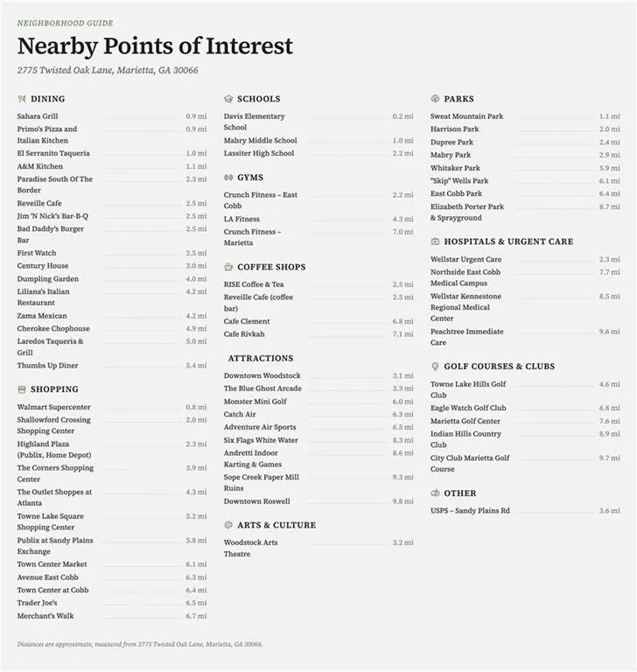The image size is (637, 672).
Task: Click the Dining fork-and-knife icon
Action: point(22,99)
